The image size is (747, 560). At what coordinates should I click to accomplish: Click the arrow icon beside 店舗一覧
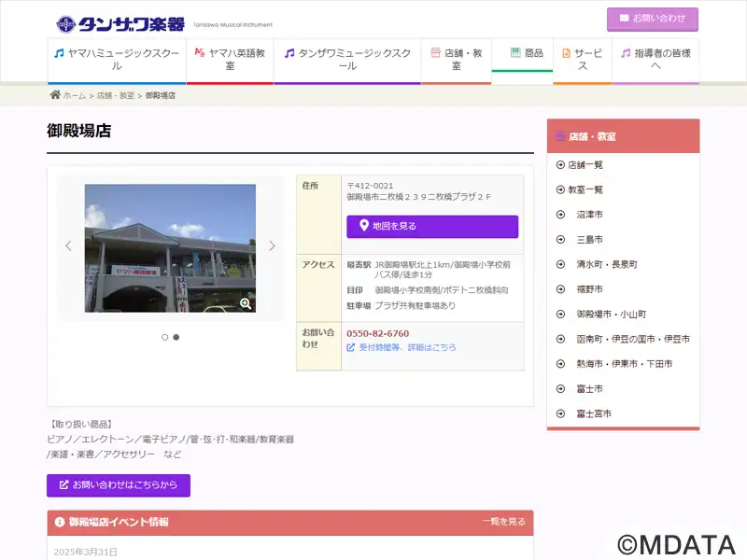[x=560, y=165]
